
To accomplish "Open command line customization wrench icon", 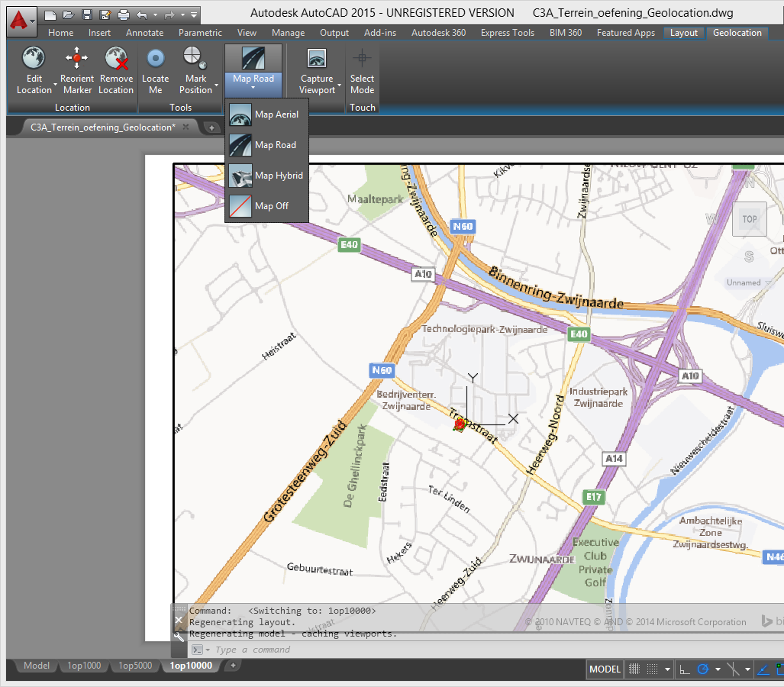I will pos(179,636).
